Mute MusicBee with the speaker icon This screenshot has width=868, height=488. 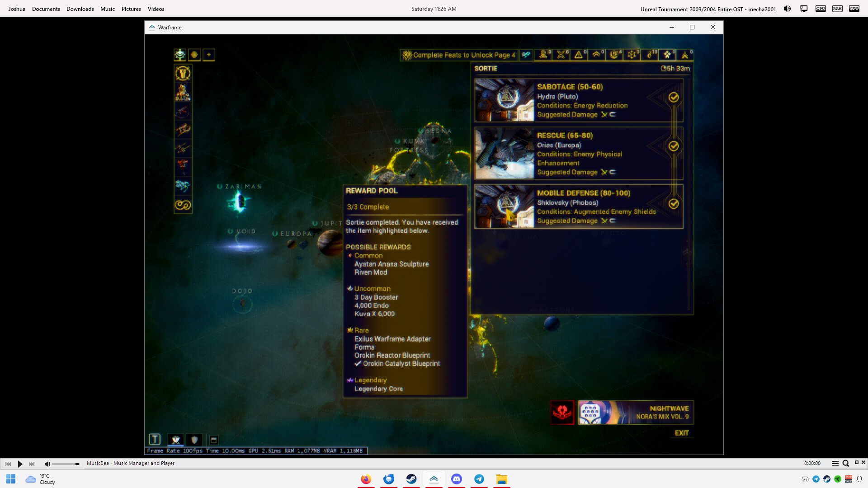click(47, 464)
